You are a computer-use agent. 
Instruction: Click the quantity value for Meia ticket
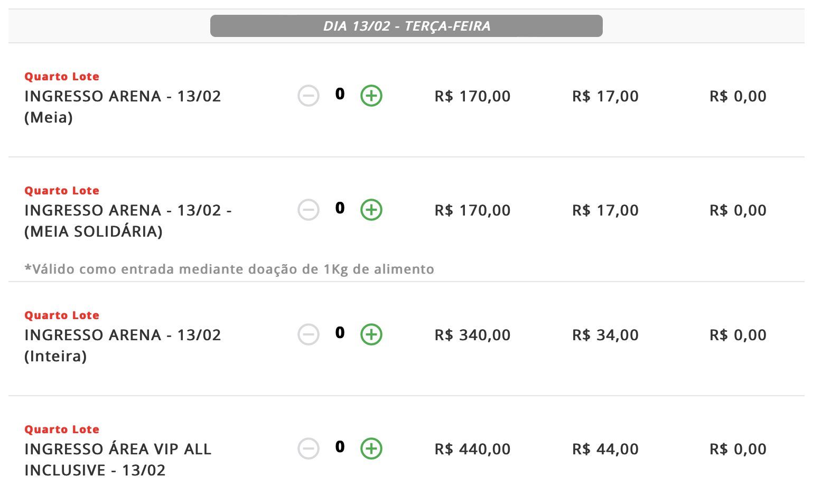tap(340, 94)
